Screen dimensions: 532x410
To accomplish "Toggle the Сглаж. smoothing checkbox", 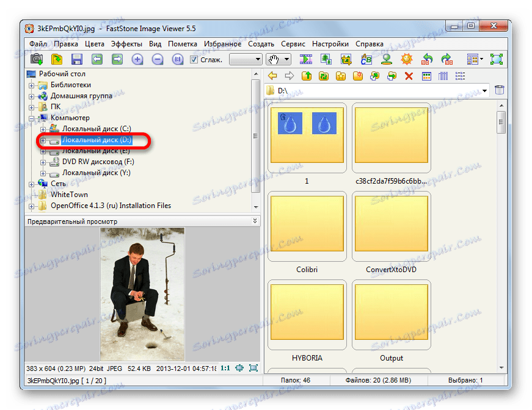I will point(194,60).
